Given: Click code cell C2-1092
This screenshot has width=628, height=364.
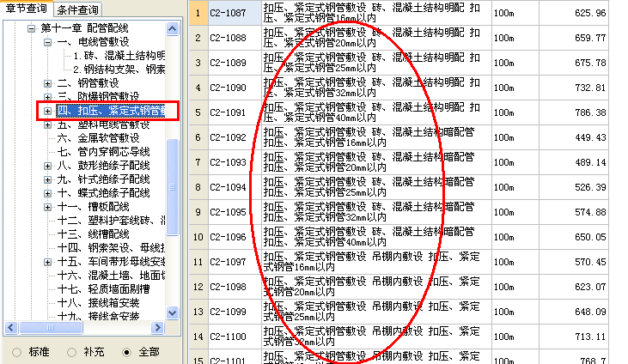Looking at the screenshot, I should tap(235, 137).
